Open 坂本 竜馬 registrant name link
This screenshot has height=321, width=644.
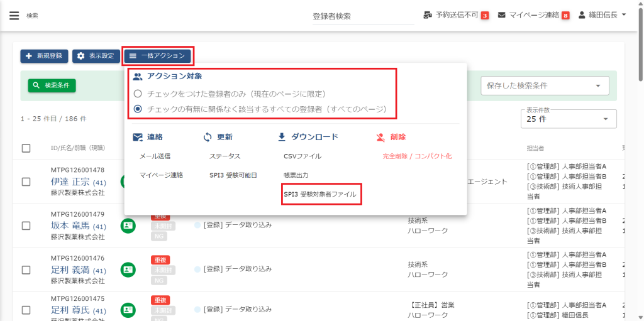pos(70,226)
